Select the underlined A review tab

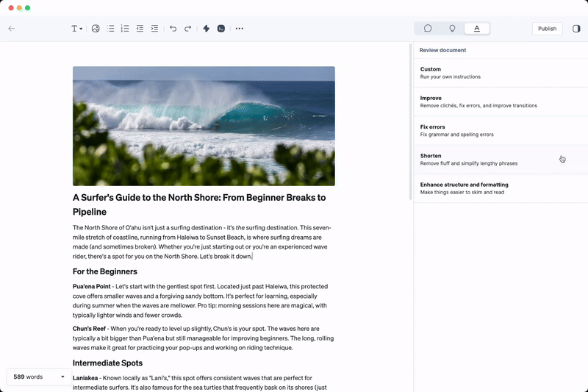click(476, 29)
